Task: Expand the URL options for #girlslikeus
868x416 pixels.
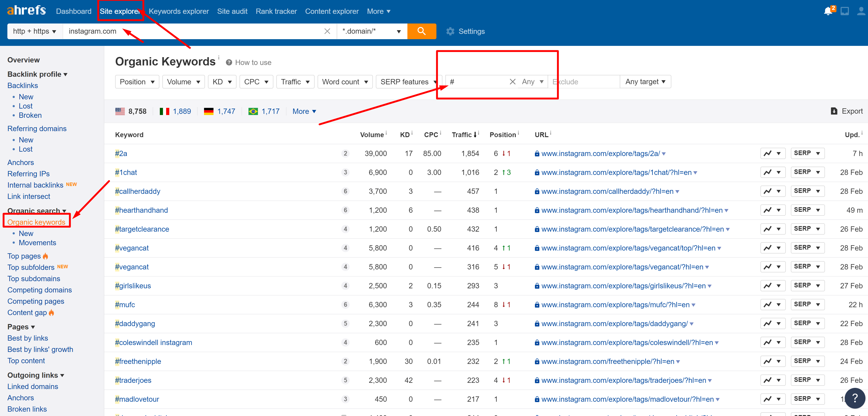Action: [709, 286]
